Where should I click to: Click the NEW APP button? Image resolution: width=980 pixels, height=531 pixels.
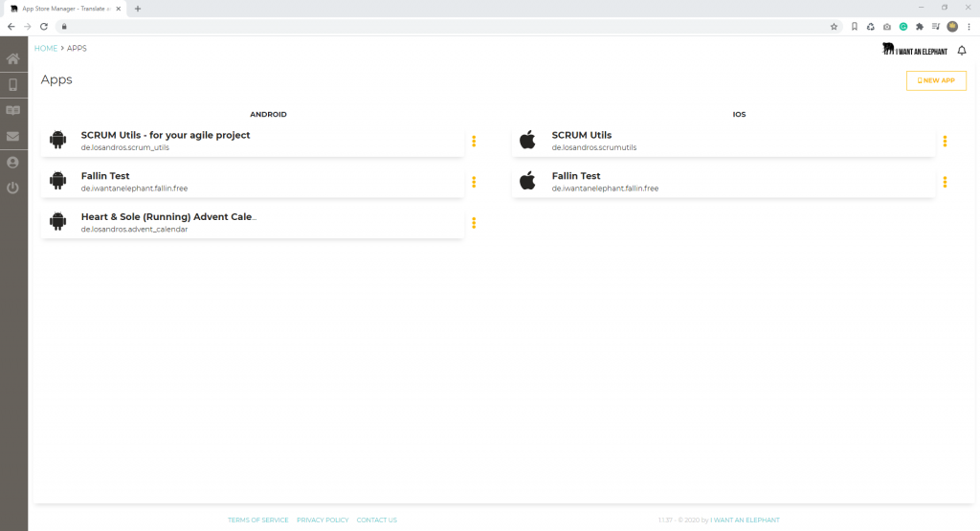point(936,81)
